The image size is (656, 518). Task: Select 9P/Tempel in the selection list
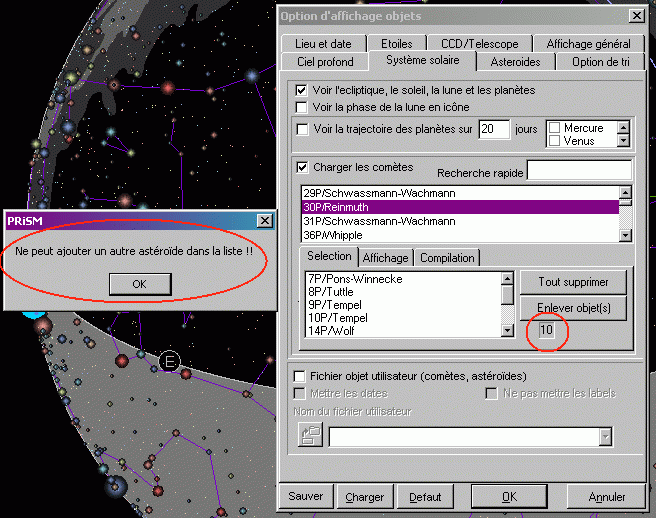pyautogui.click(x=335, y=304)
